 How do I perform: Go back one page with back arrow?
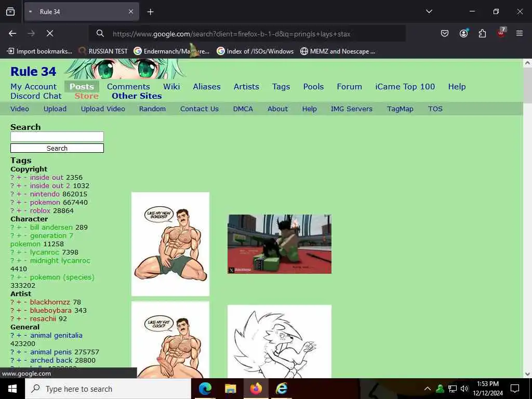pos(12,33)
